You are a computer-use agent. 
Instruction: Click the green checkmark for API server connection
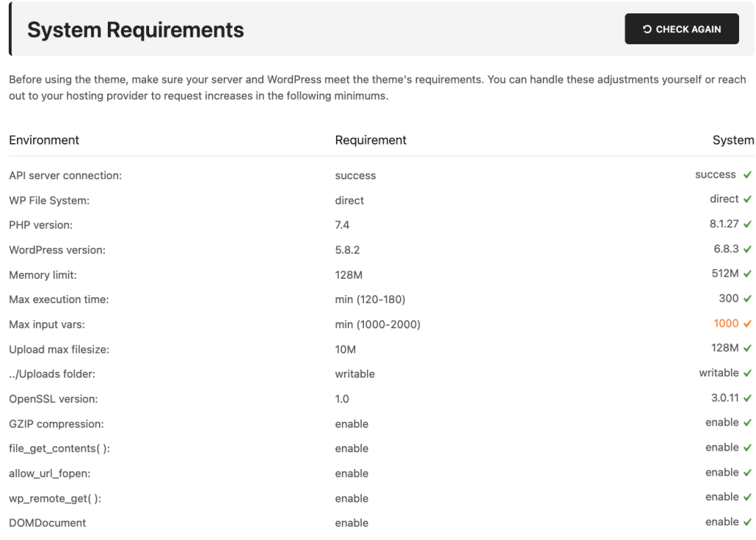point(748,176)
